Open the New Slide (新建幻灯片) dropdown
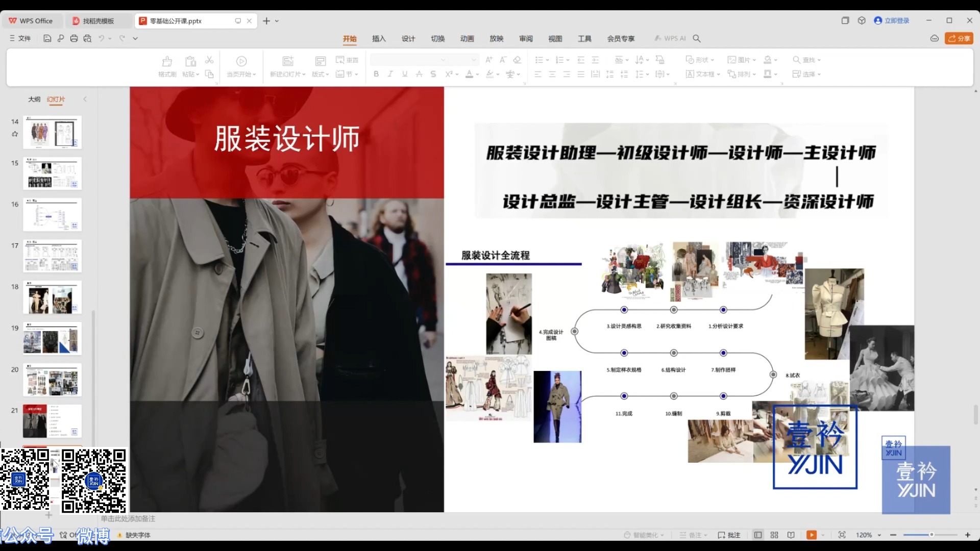980x551 pixels. coord(288,74)
